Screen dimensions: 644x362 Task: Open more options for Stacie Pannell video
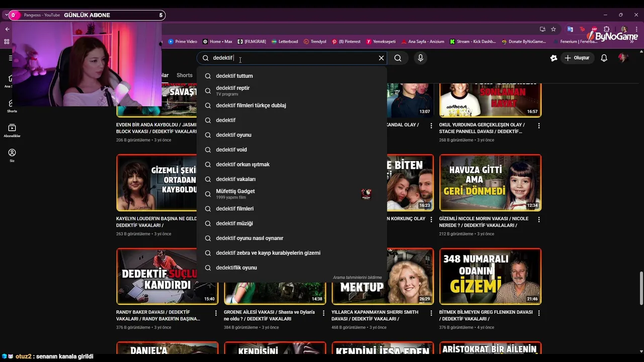tap(539, 126)
